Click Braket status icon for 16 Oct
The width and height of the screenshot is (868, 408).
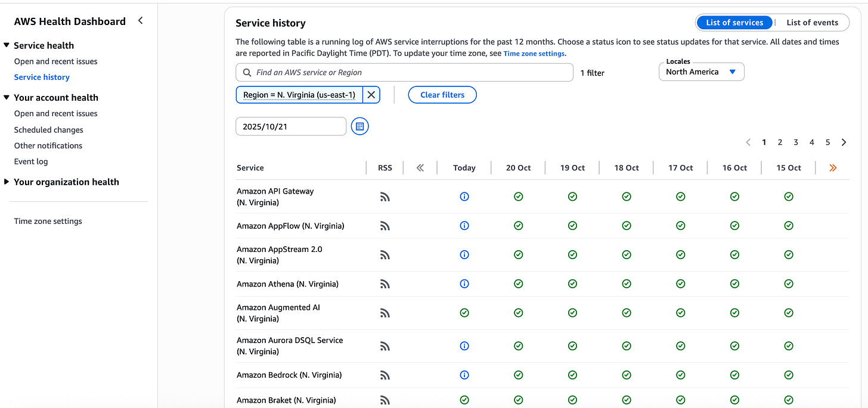734,400
